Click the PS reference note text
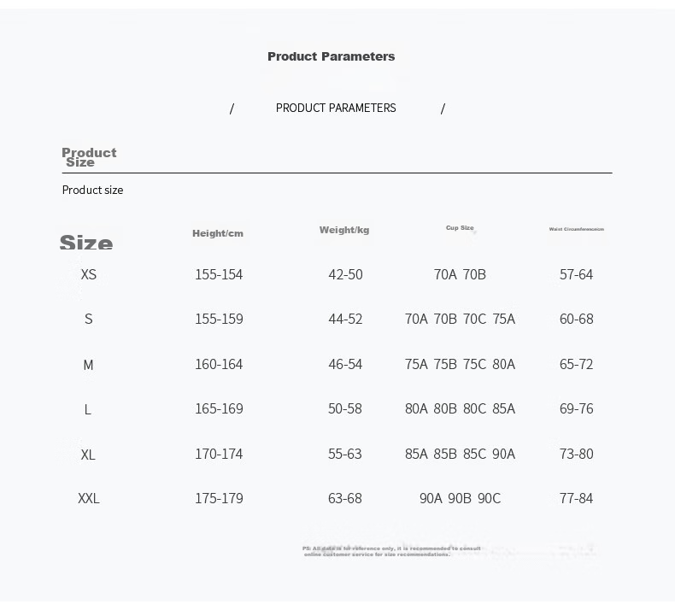Screen dimensions: 675x616 point(391,551)
